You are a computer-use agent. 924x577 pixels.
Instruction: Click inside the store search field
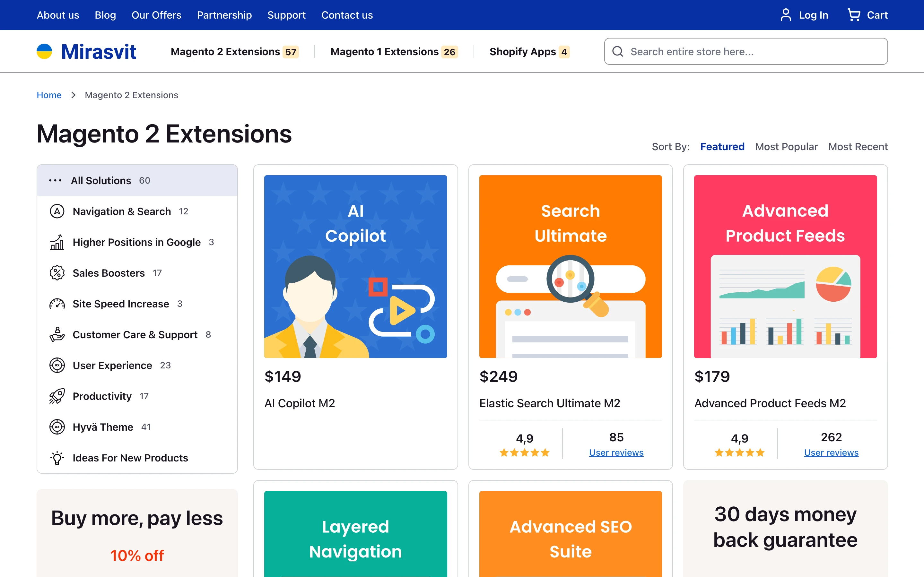pos(744,51)
